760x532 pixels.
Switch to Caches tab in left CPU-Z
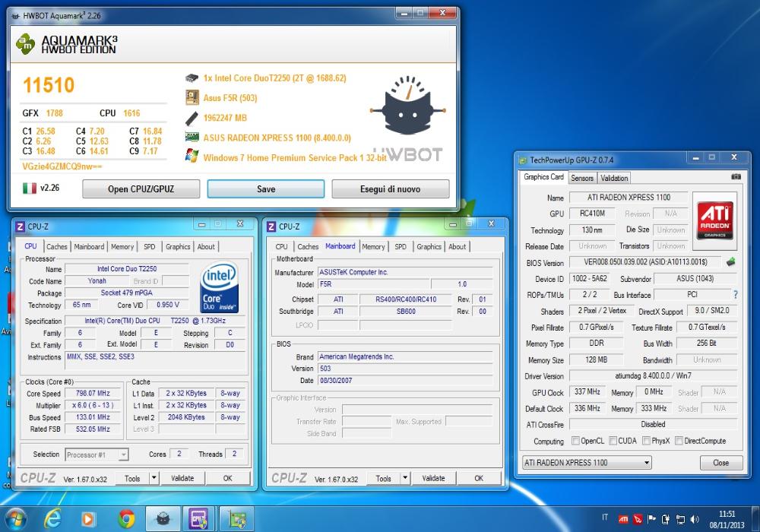(x=57, y=246)
